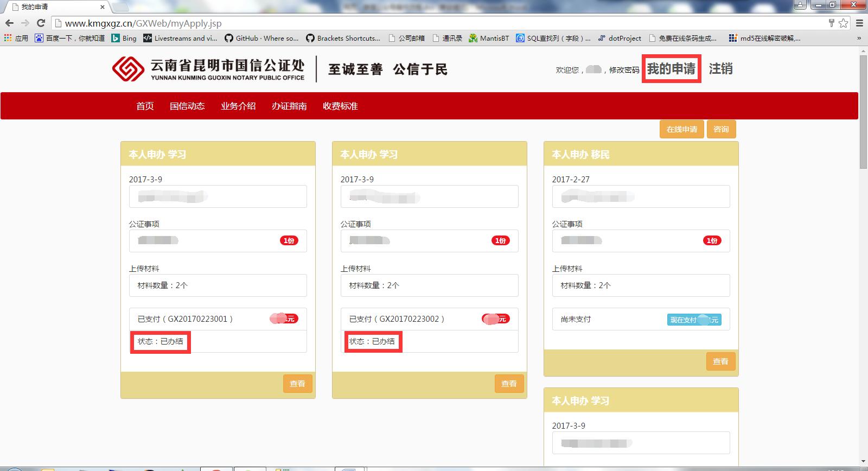Click the 修改密码 link

[x=624, y=70]
